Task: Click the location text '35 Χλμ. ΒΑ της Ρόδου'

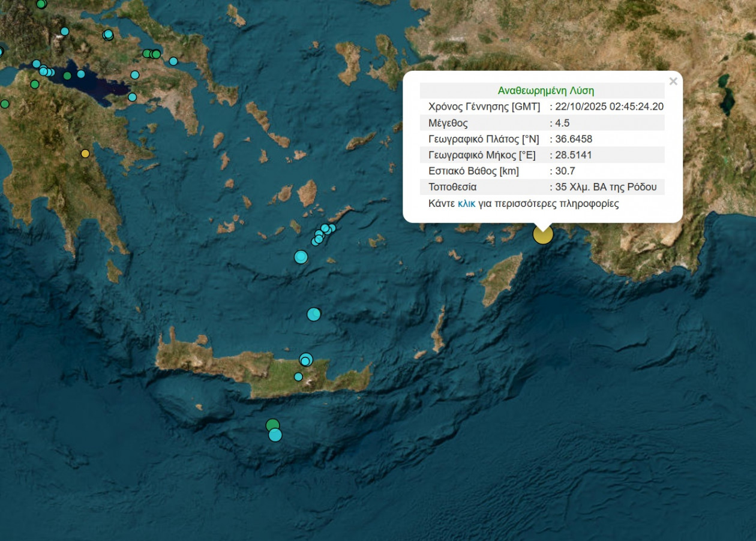Action: tap(605, 187)
